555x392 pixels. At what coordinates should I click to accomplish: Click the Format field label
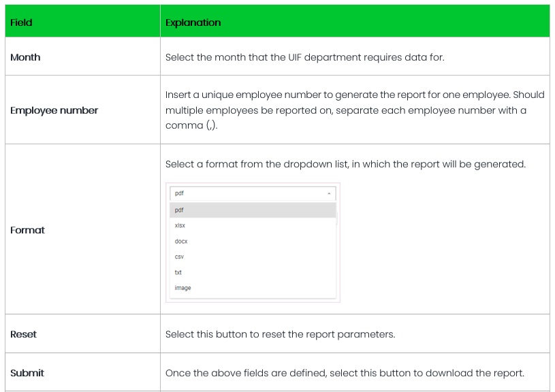[x=27, y=230]
